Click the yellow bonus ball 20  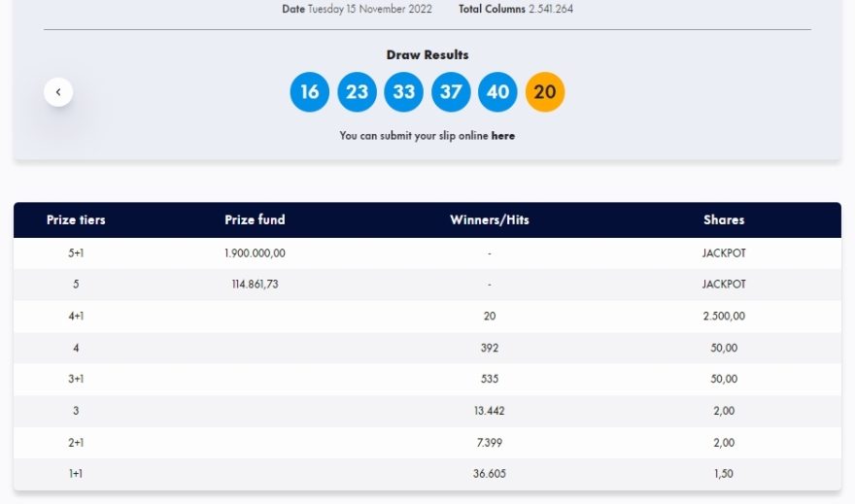[x=545, y=92]
